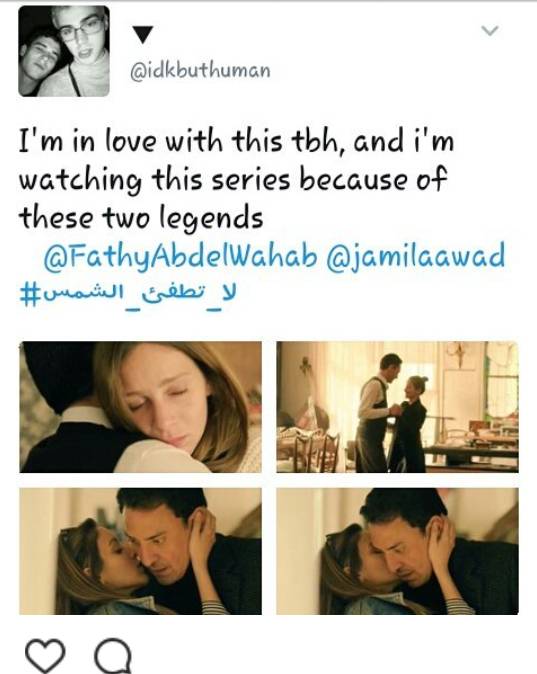Image resolution: width=537 pixels, height=674 pixels.
Task: Click the black triangle display name
Action: click(x=142, y=35)
